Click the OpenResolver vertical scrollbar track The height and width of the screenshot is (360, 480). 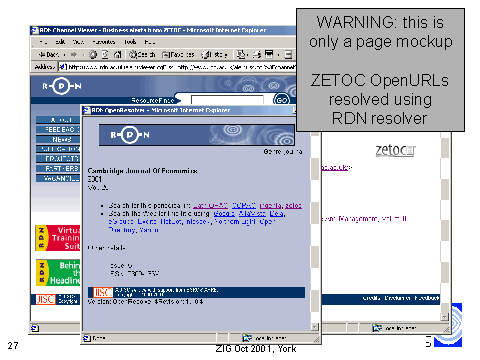click(315, 227)
